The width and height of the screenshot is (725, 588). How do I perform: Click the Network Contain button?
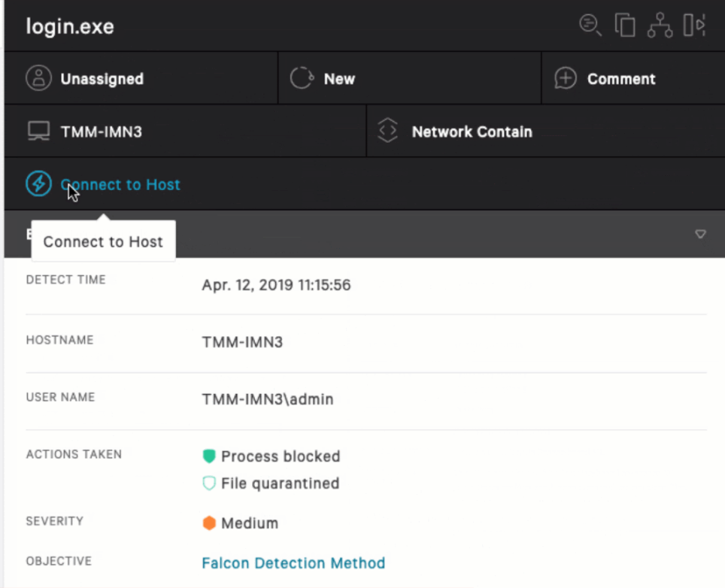tap(472, 132)
